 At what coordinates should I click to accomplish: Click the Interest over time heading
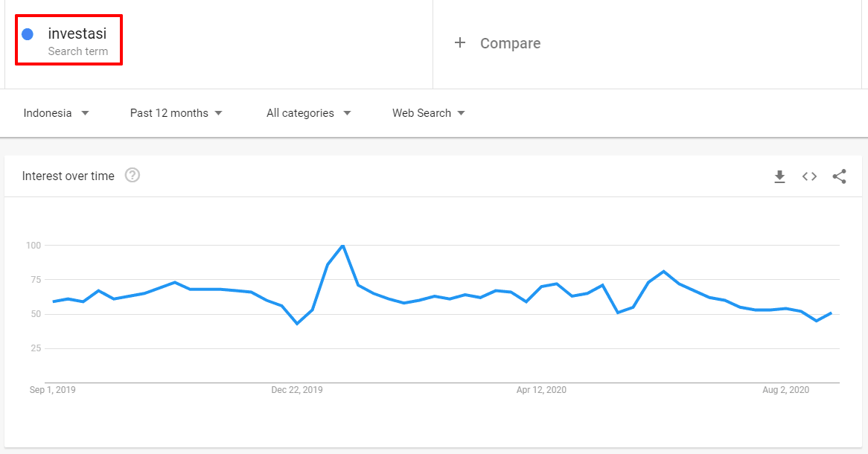pyautogui.click(x=68, y=176)
